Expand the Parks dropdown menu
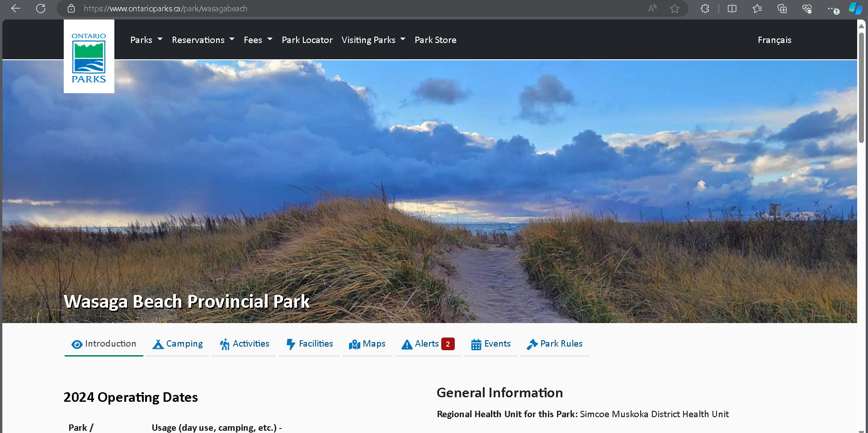868x433 pixels. pyautogui.click(x=146, y=40)
